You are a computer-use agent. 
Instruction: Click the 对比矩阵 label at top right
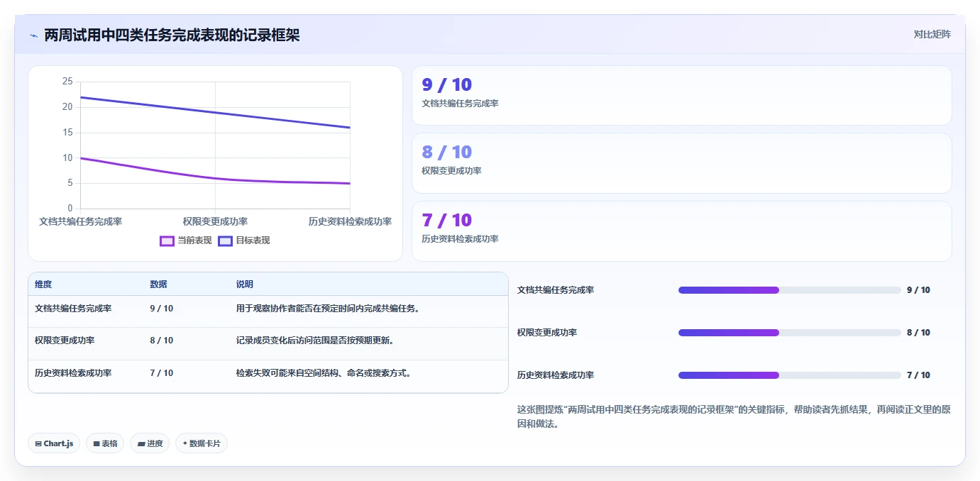coord(932,34)
